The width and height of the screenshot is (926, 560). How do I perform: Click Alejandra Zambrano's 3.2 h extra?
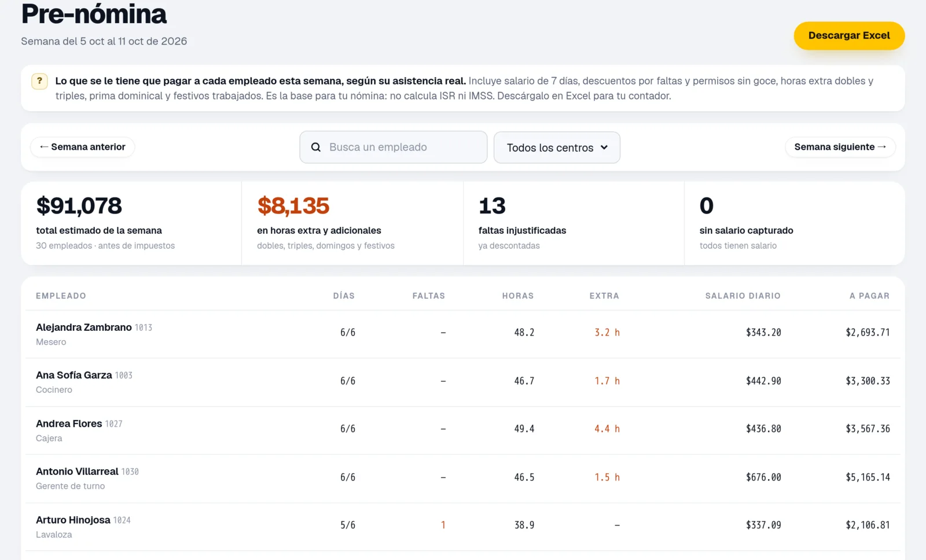pos(607,333)
